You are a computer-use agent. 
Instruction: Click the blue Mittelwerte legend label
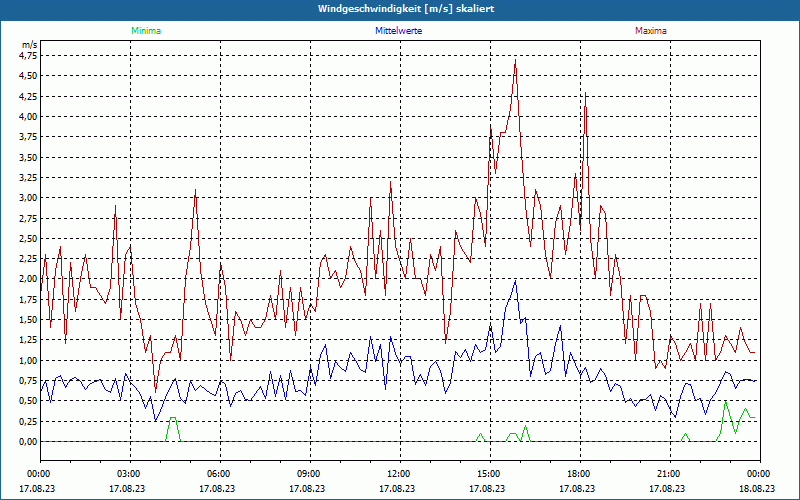(x=398, y=31)
